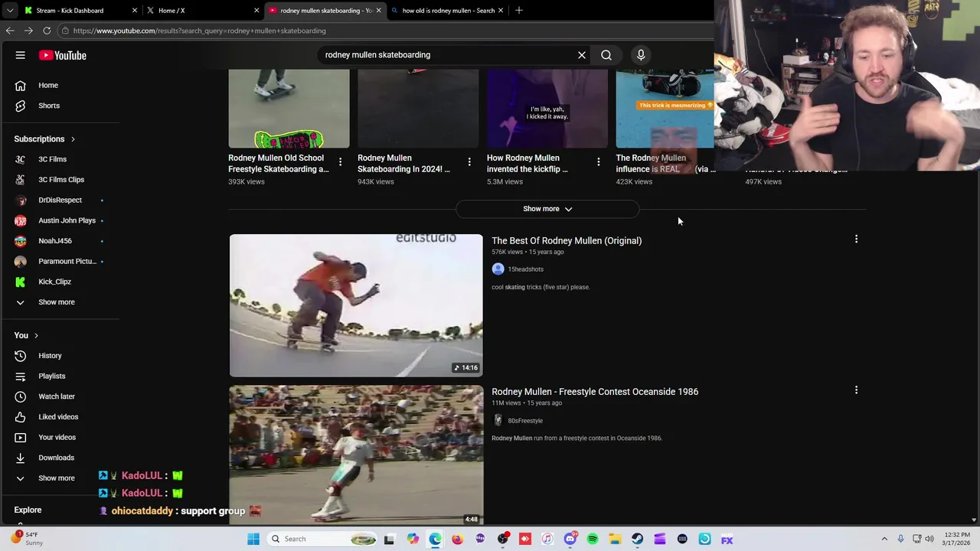Open a new browser tab
980x551 pixels.
[x=519, y=11]
